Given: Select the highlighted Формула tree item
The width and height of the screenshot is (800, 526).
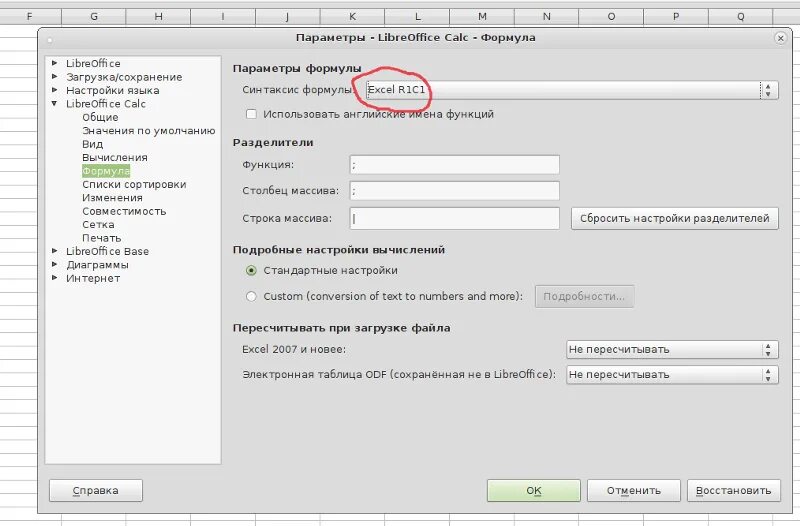Looking at the screenshot, I should tap(106, 171).
